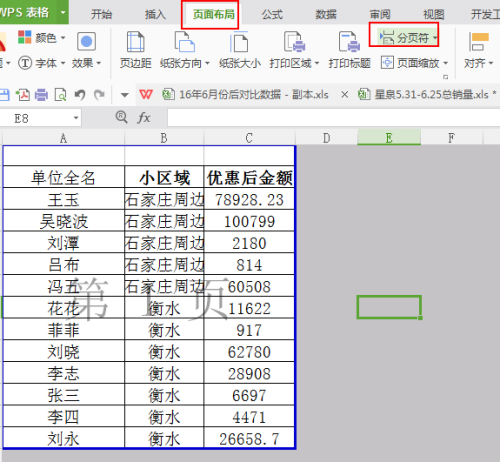Click the Print icon in quick toolbar

point(41,95)
